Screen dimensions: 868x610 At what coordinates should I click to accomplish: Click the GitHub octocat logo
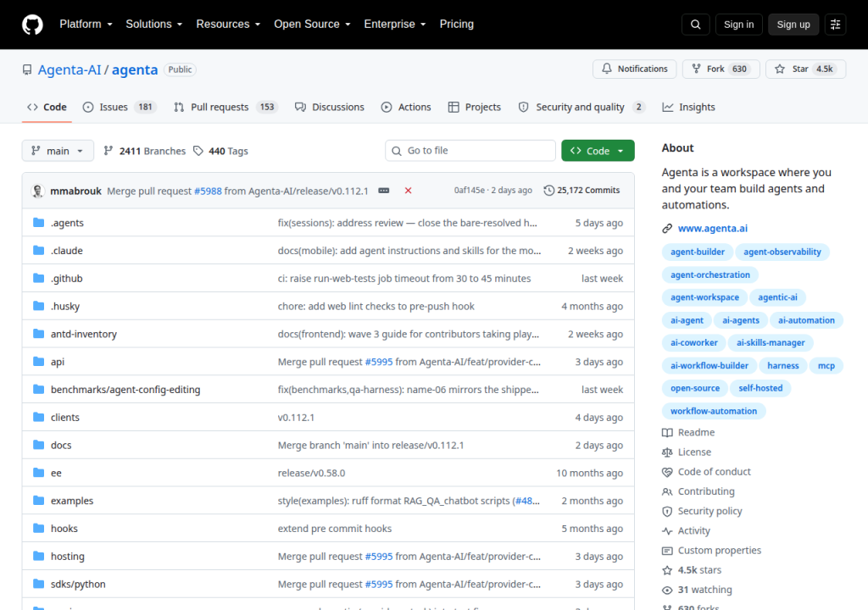[32, 25]
